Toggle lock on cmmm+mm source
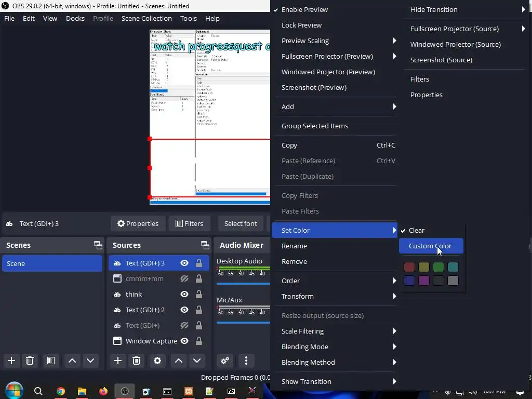Viewport: 532px width, 399px height. pos(199,279)
